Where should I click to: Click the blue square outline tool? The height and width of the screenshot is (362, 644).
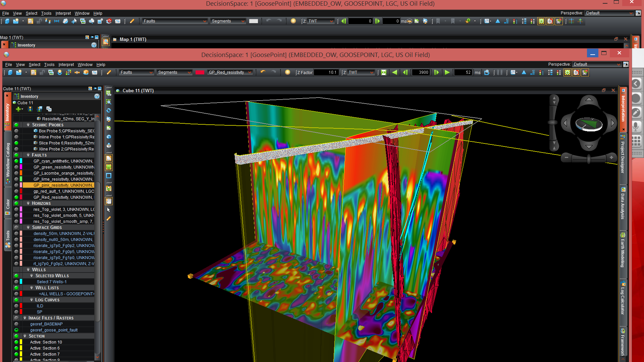109,176
